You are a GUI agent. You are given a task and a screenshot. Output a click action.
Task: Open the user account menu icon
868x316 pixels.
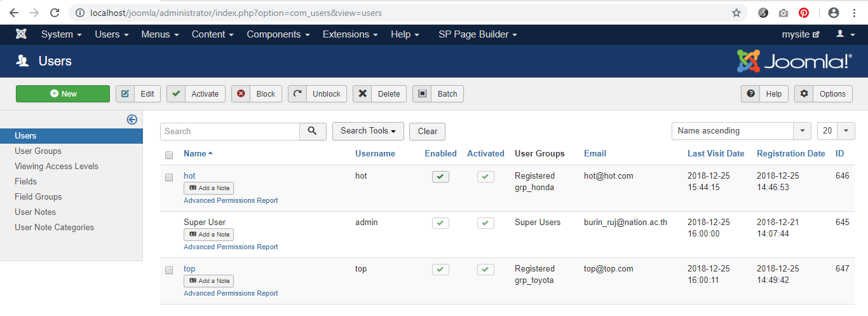coord(844,34)
